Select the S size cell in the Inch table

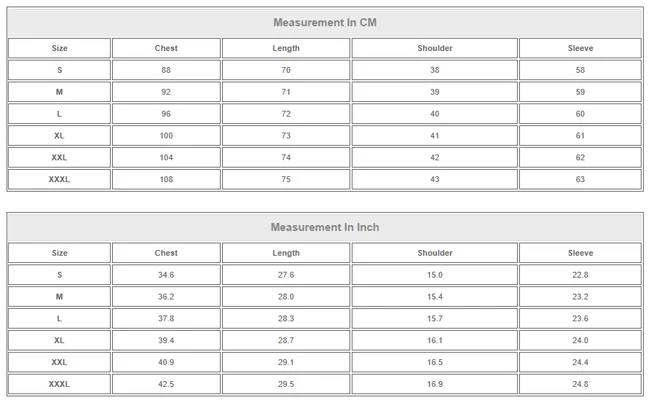point(59,275)
